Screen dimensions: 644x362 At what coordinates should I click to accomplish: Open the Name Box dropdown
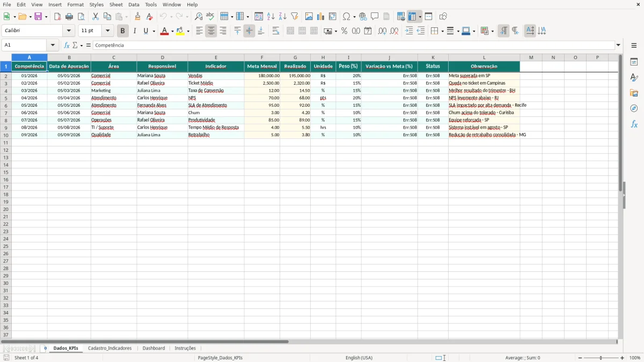tap(53, 45)
